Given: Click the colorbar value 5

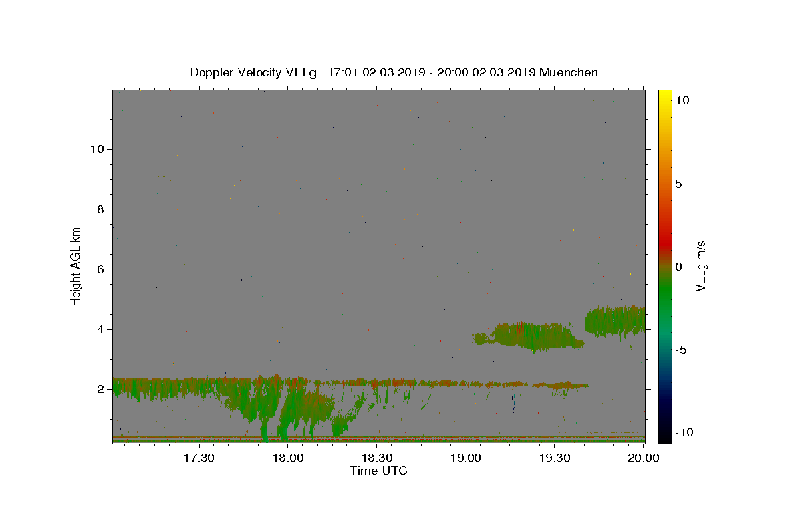Looking at the screenshot, I should click(679, 184).
